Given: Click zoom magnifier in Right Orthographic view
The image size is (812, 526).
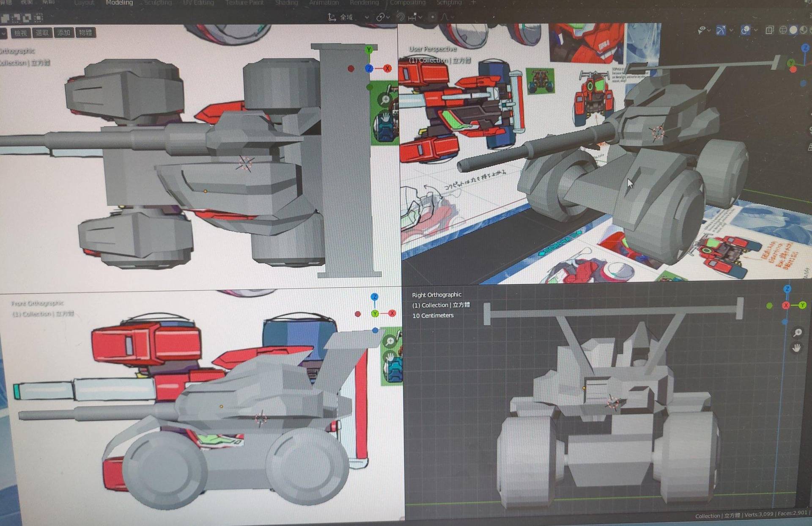Looking at the screenshot, I should click(798, 333).
